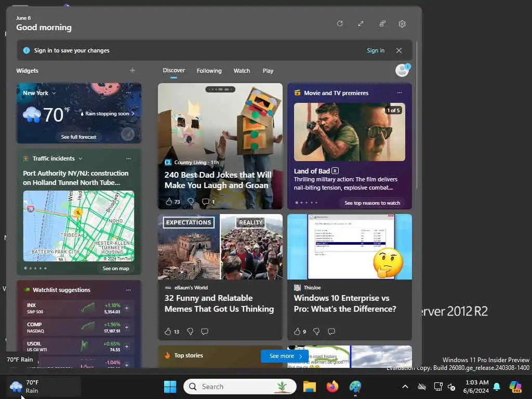Comment on the 32 Funny Memes article
This screenshot has width=532, height=399.
(204, 331)
